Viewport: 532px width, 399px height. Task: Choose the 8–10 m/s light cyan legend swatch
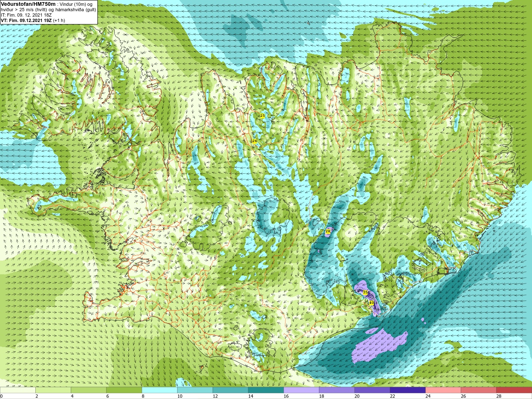[x=160, y=390]
